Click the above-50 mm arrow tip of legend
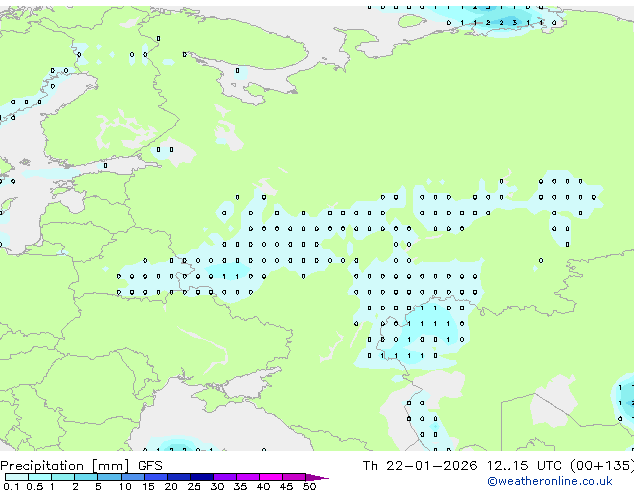This screenshot has width=634, height=490. pos(317,477)
